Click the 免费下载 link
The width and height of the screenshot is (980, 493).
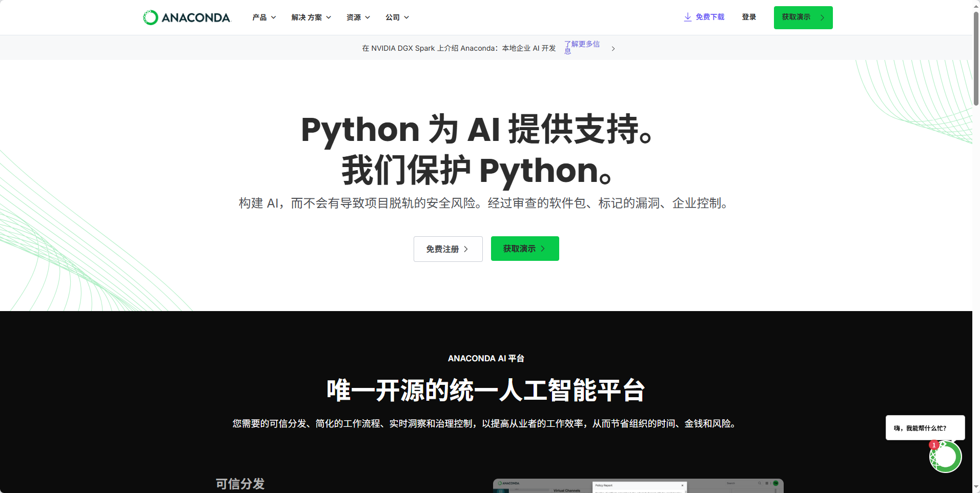(709, 17)
